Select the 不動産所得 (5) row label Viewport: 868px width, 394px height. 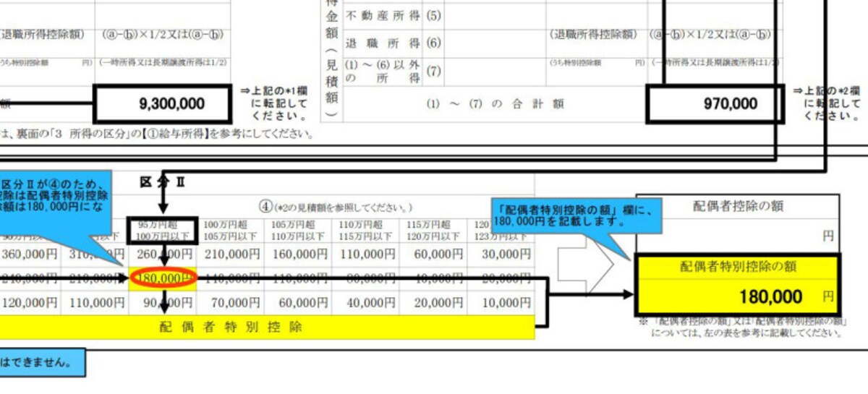tap(394, 14)
